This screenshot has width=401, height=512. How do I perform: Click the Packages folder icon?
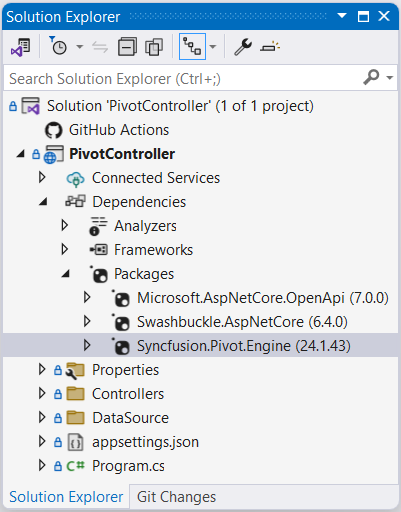pyautogui.click(x=99, y=274)
